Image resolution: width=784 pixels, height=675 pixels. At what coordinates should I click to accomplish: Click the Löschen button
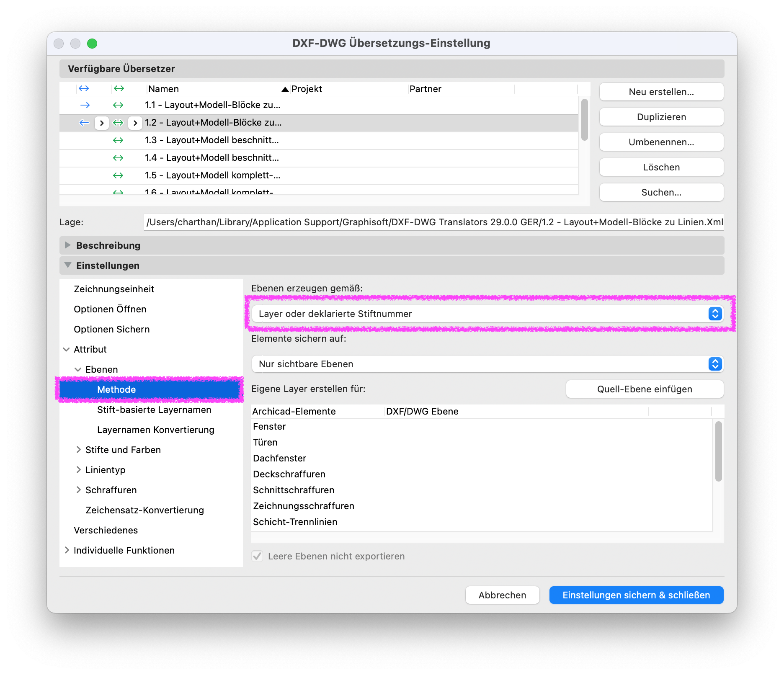(661, 167)
